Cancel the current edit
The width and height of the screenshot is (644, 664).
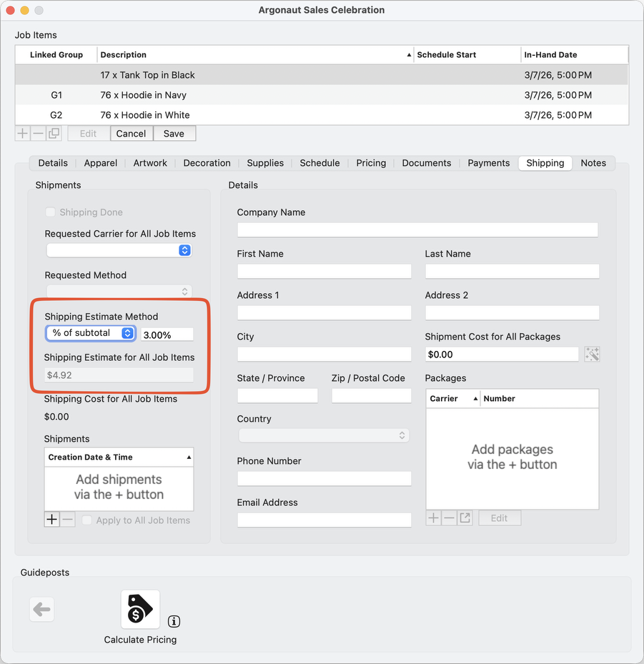click(132, 133)
